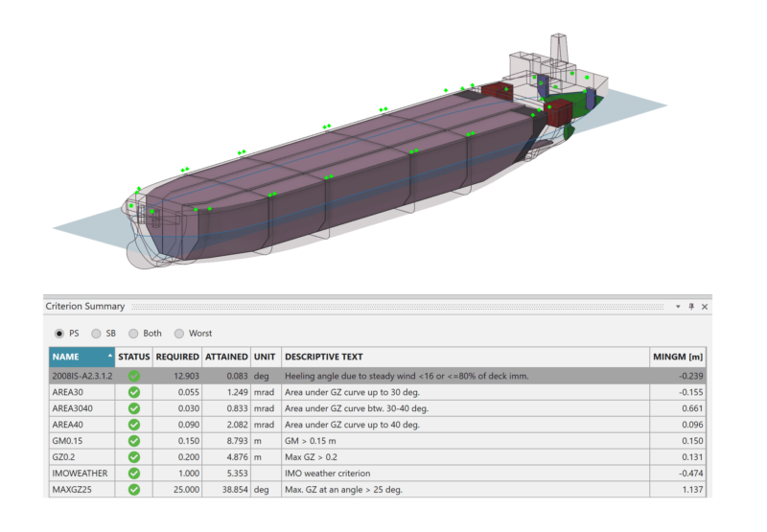Viewport: 767px width, 532px height.
Task: Sort by the REQUIRED column header
Action: pyautogui.click(x=177, y=357)
